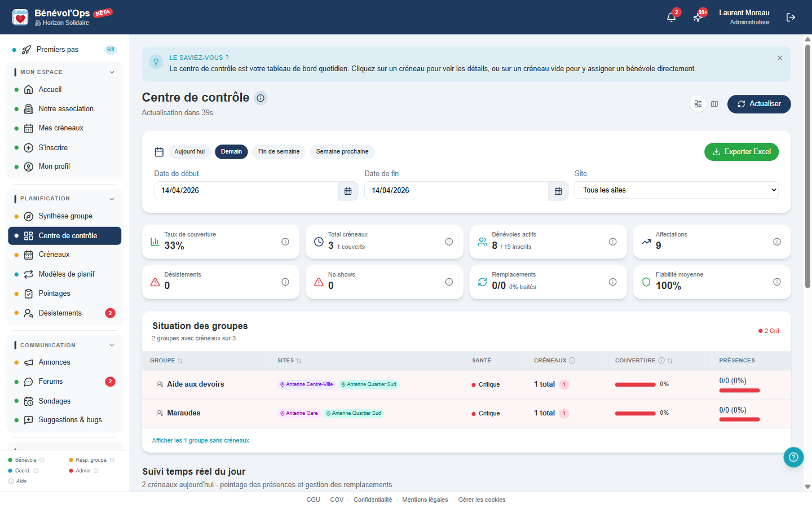Open calendar picker for Date de fin
812x508 pixels.
(x=558, y=191)
